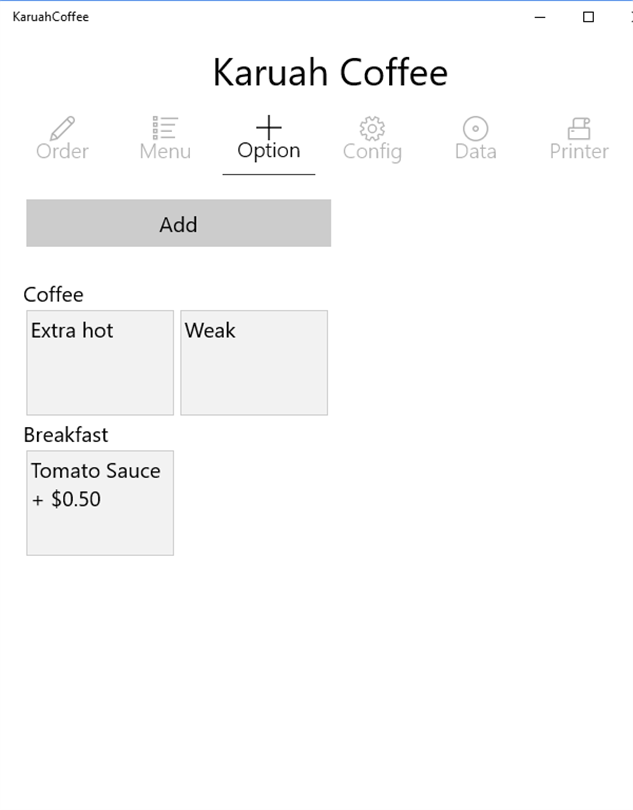Click the pencil icon above Order
This screenshot has height=810, width=633.
pos(62,128)
